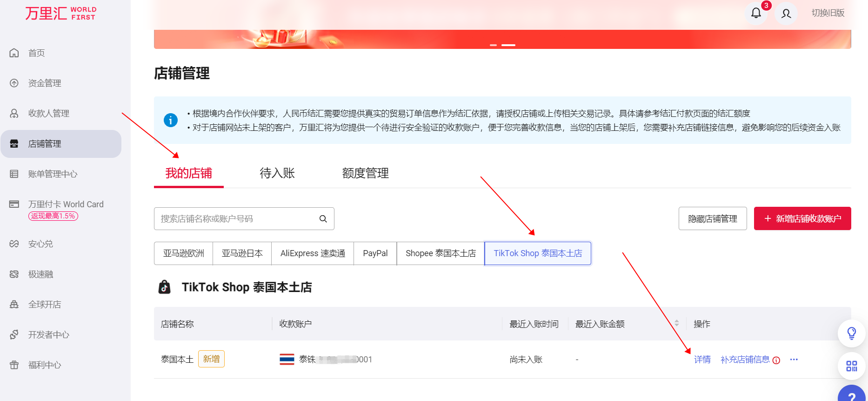This screenshot has width=868, height=401.
Task: Open the notifications bell
Action: pyautogui.click(x=756, y=13)
